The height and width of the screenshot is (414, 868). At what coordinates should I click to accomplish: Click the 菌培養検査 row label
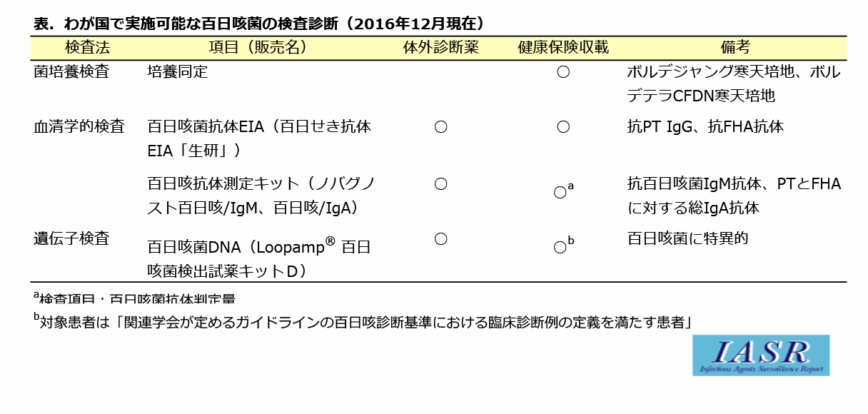[71, 72]
